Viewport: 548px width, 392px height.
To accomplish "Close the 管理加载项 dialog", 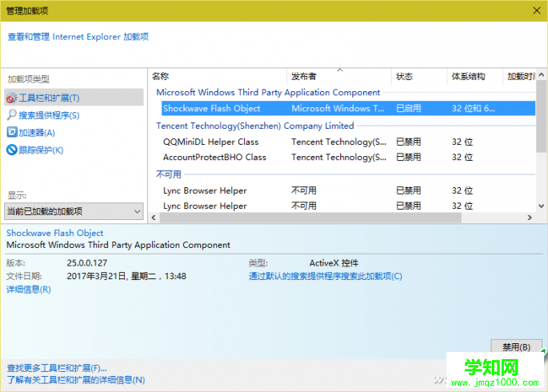I will [x=537, y=10].
